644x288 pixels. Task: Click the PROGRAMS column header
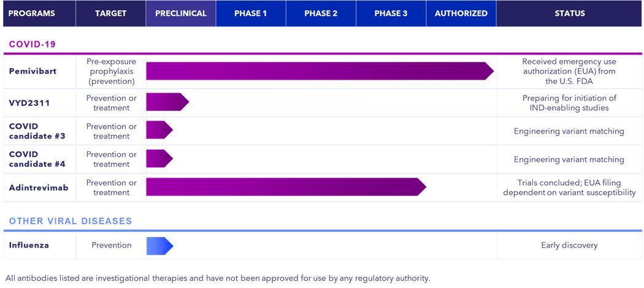[x=32, y=13]
